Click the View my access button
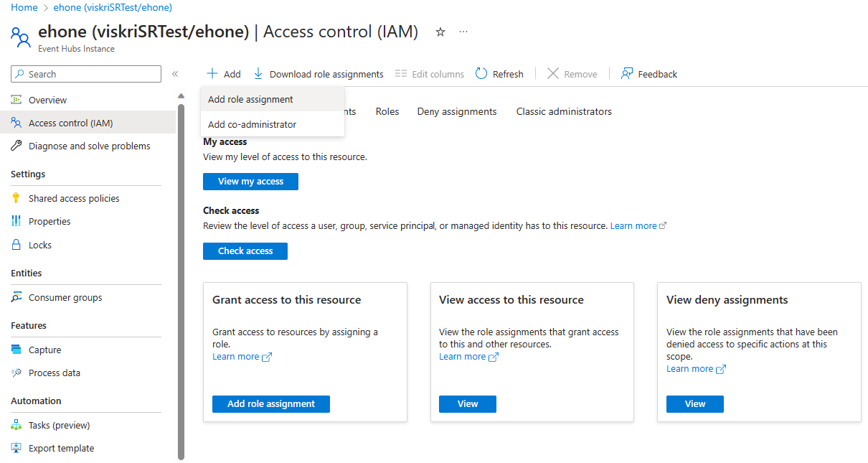 point(250,182)
